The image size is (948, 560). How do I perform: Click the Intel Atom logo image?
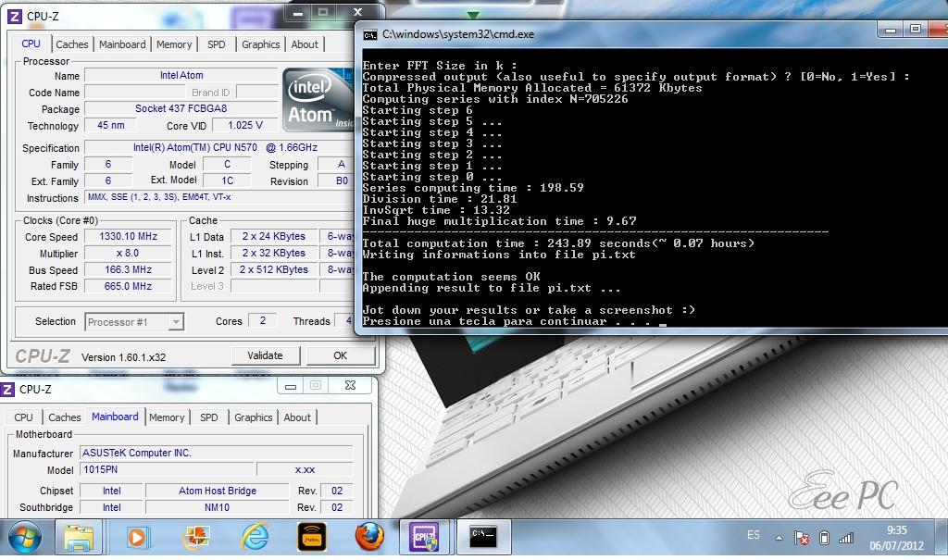point(318,98)
